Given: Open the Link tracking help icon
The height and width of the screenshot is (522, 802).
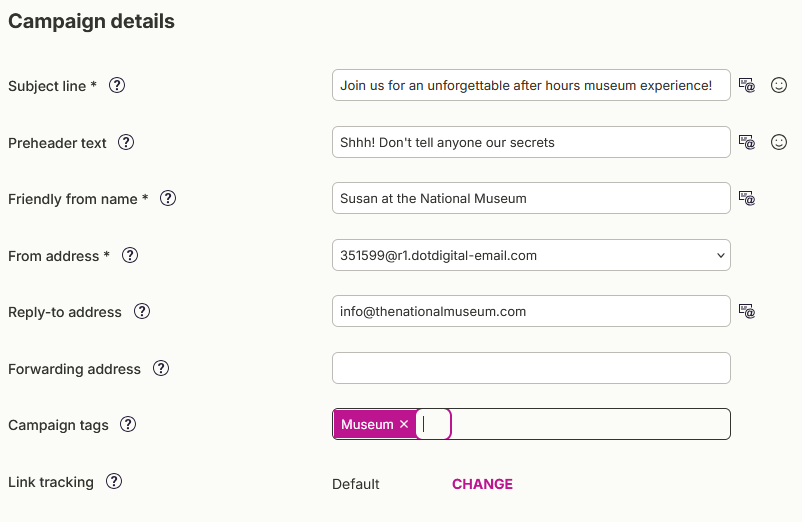Looking at the screenshot, I should tap(114, 481).
